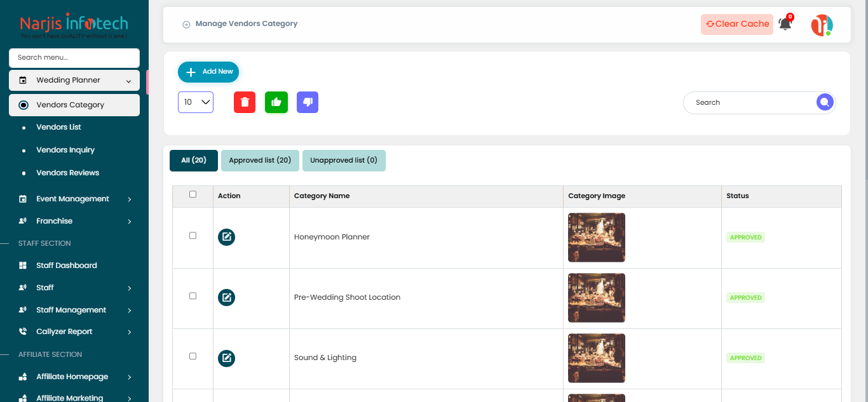This screenshot has width=868, height=402.
Task: Toggle the select-all checkbox in table header
Action: pos(193,194)
